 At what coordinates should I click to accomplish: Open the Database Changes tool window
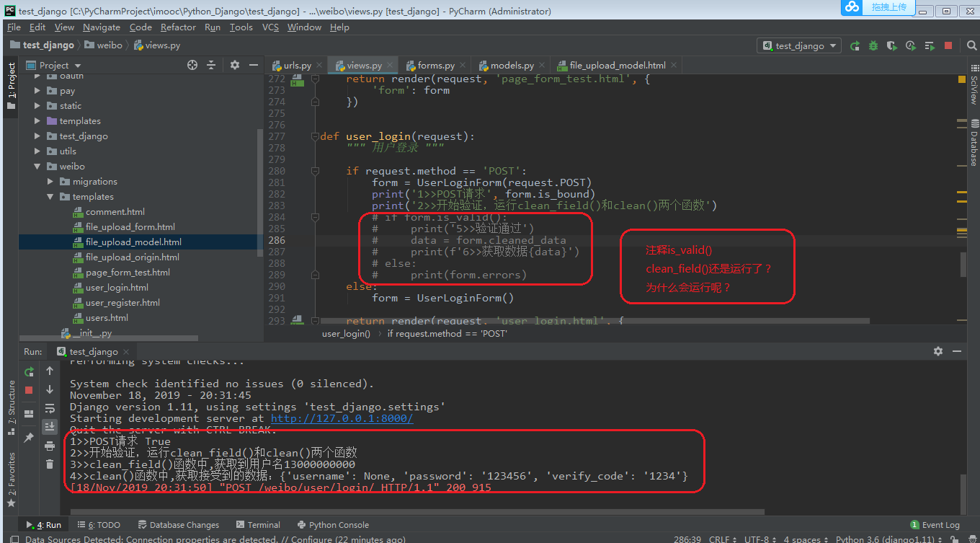click(177, 525)
